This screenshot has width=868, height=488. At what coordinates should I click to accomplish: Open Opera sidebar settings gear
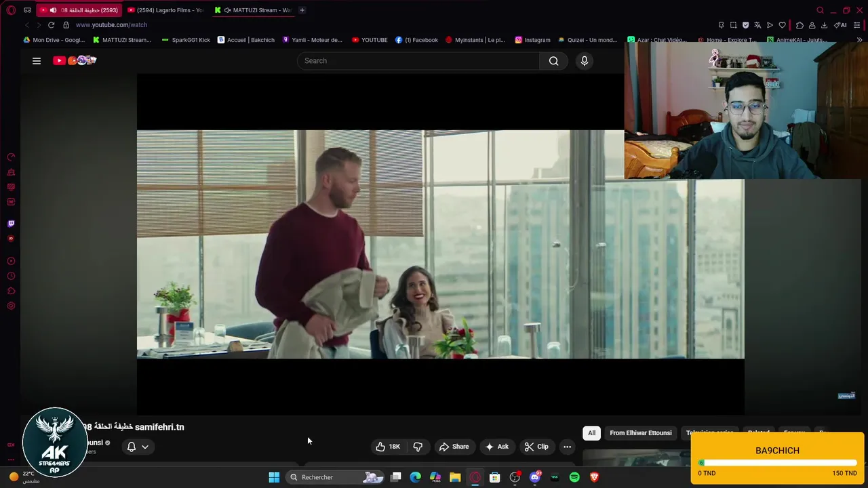point(11,306)
